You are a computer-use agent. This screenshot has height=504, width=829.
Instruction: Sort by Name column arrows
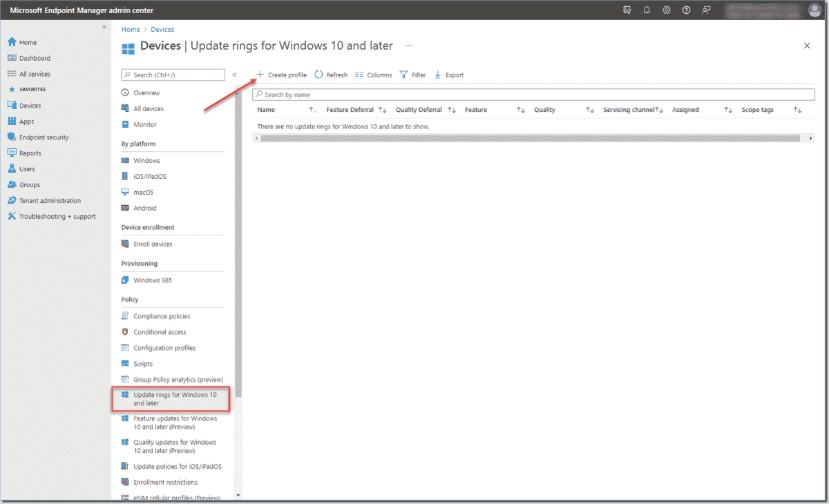[x=312, y=110]
